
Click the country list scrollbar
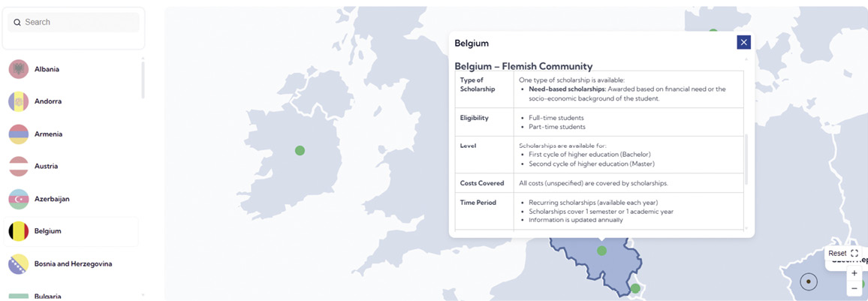pyautogui.click(x=143, y=79)
